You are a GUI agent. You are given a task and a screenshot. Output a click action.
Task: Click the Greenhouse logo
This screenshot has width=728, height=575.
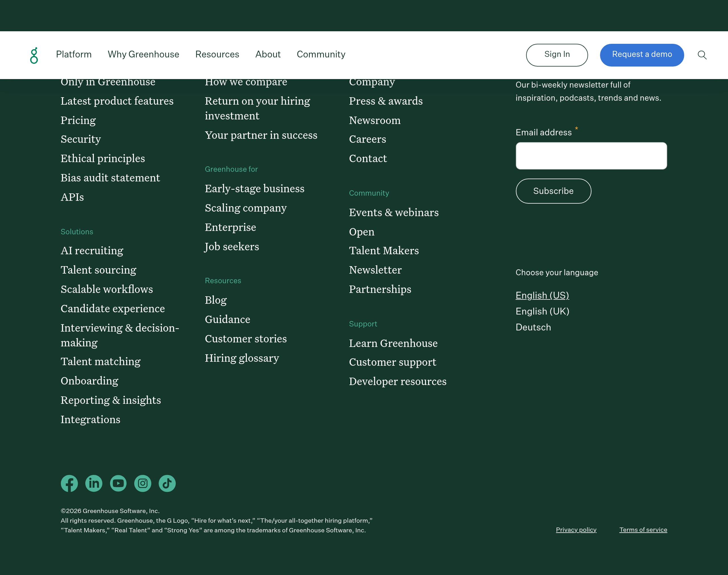pyautogui.click(x=35, y=55)
